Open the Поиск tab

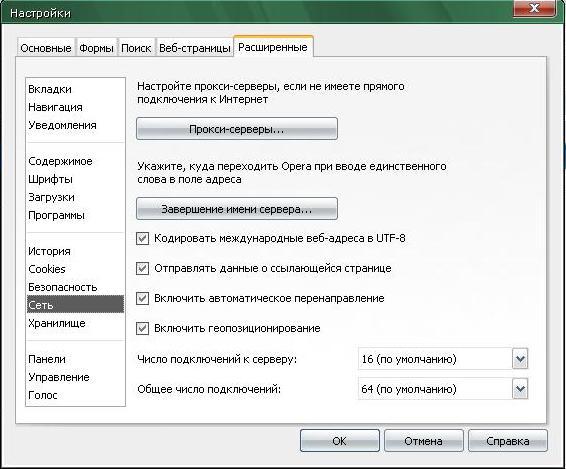click(x=136, y=48)
